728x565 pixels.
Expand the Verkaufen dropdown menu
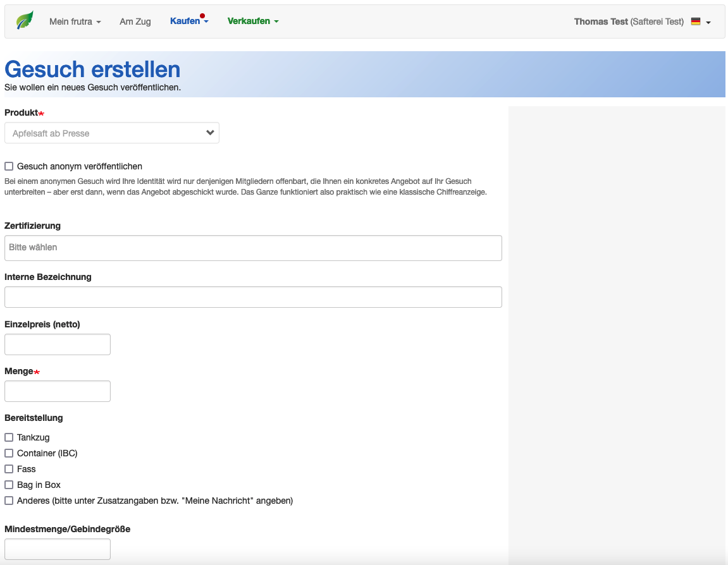click(x=252, y=21)
